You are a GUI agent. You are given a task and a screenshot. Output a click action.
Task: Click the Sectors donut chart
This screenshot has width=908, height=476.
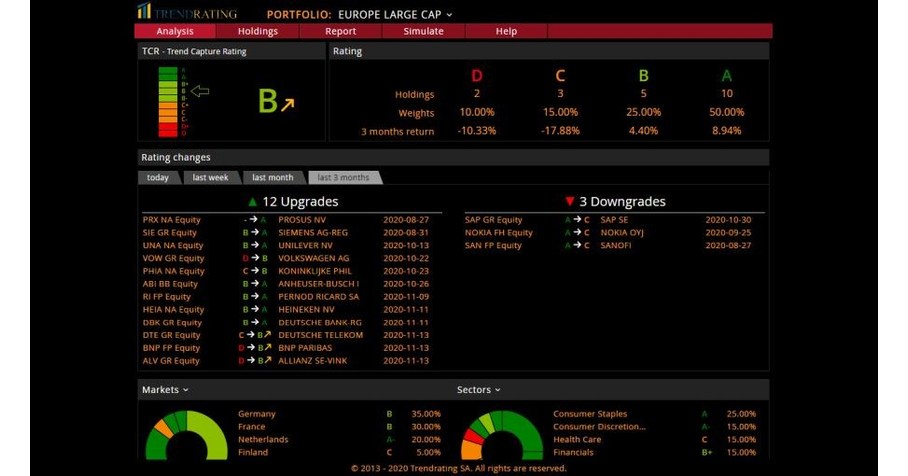coord(502,435)
